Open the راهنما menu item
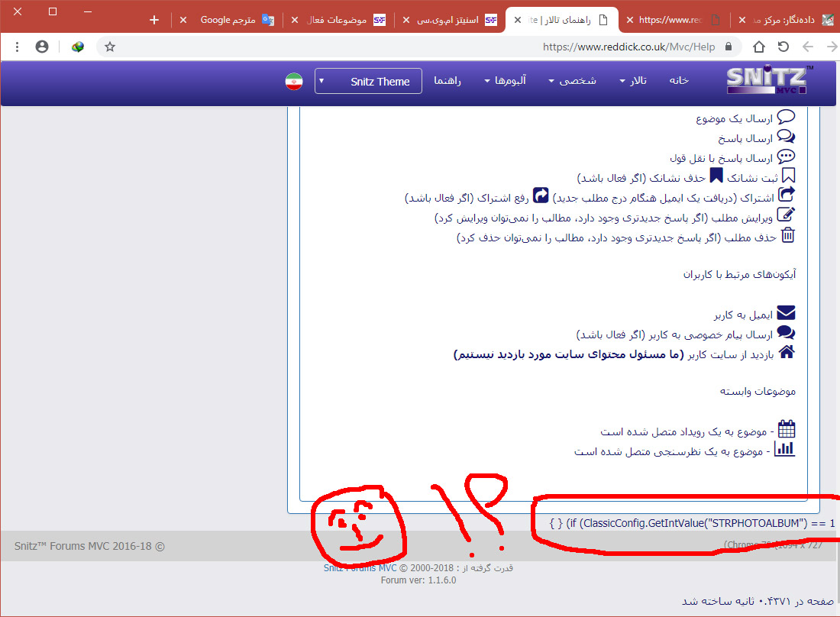The height and width of the screenshot is (617, 840). tap(447, 81)
